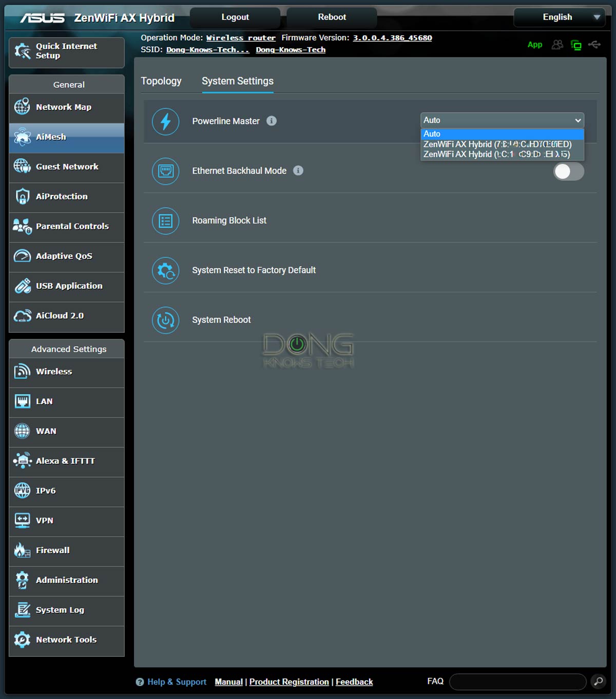Select the System Settings tab
The image size is (616, 699).
pyautogui.click(x=238, y=81)
